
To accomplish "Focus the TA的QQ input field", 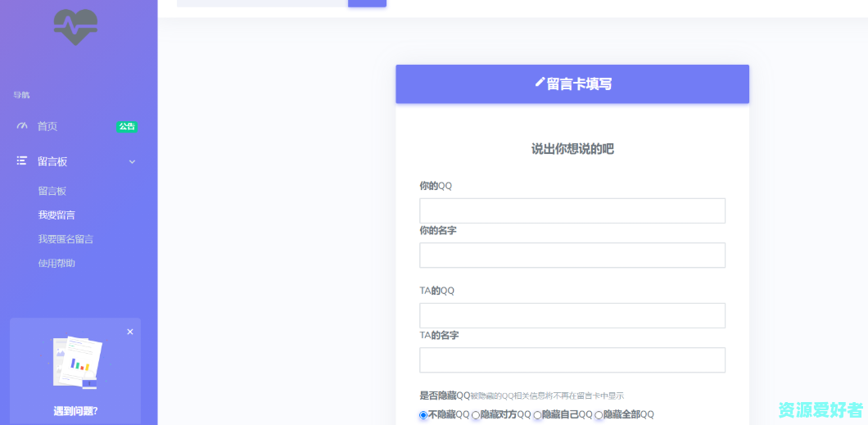I will pos(572,315).
